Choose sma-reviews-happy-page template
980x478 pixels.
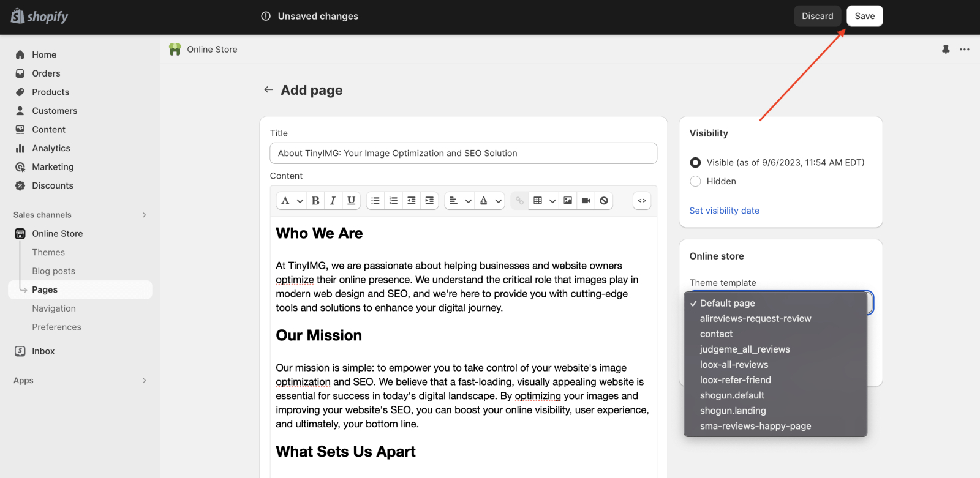pos(775,426)
